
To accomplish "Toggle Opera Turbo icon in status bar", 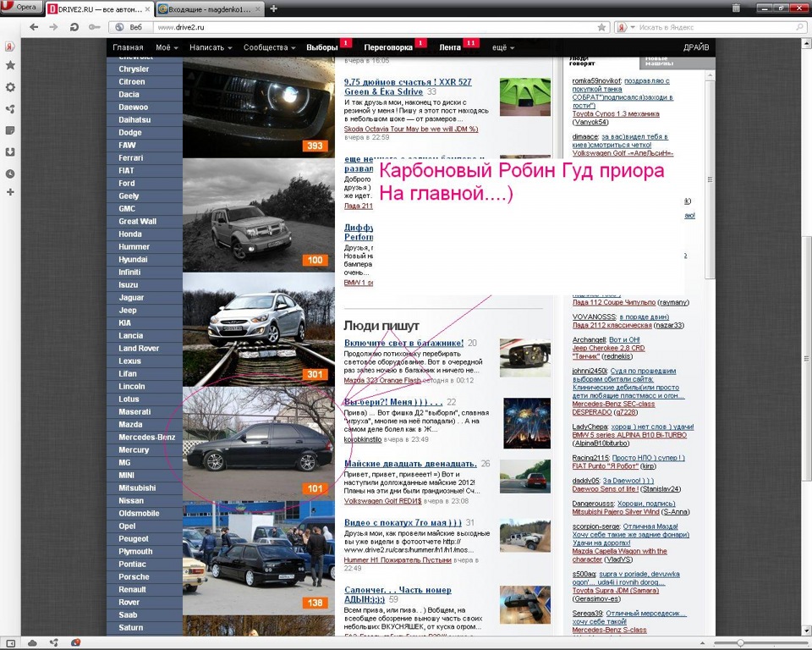I will pyautogui.click(x=75, y=643).
